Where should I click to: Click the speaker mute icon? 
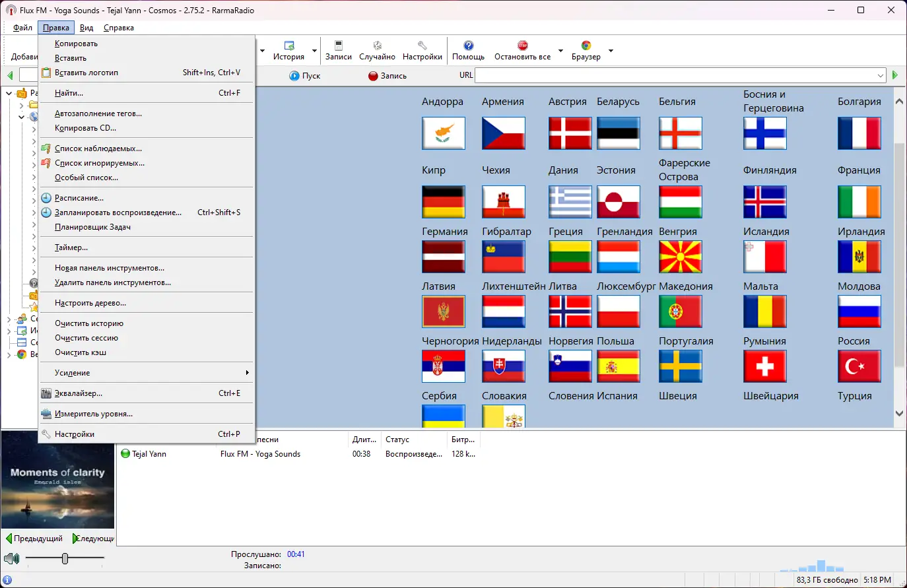click(12, 558)
